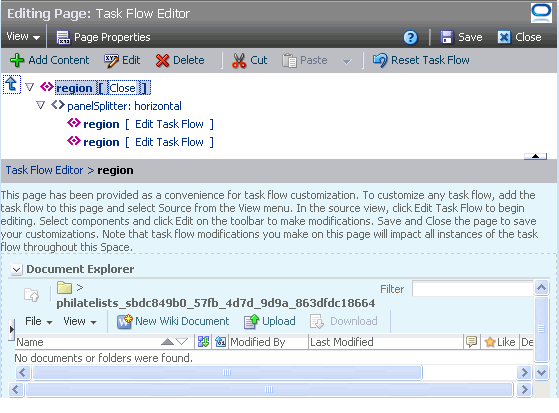Click Task Flow Editor breadcrumb
Screen dimensions: 559x413
44,170
